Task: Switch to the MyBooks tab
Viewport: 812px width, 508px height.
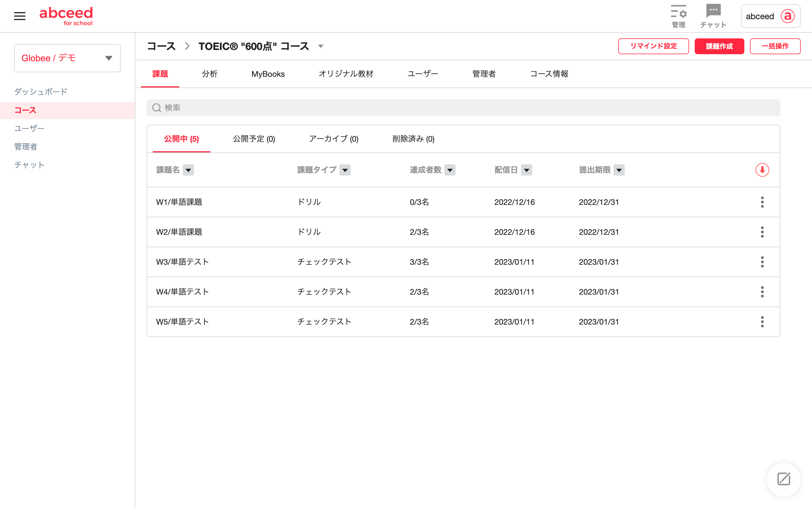Action: (268, 74)
